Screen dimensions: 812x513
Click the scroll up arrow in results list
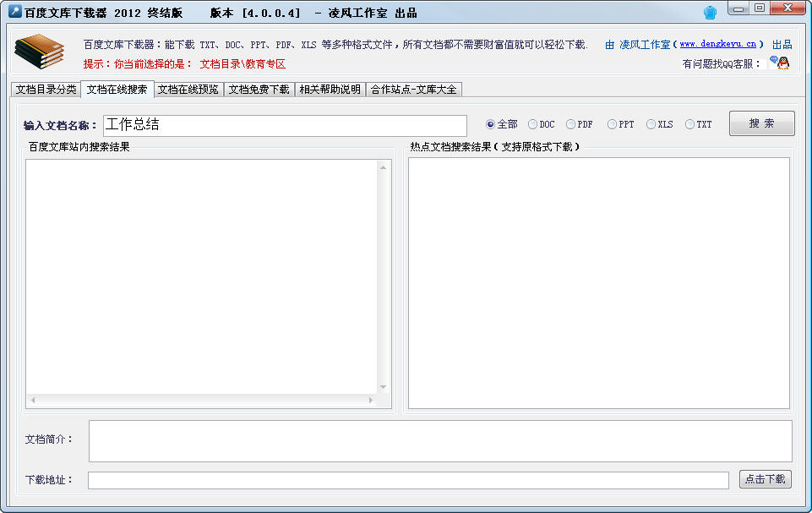click(x=384, y=167)
